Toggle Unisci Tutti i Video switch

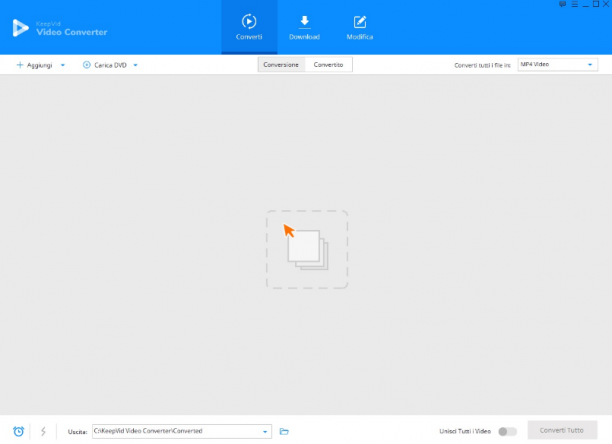(507, 431)
